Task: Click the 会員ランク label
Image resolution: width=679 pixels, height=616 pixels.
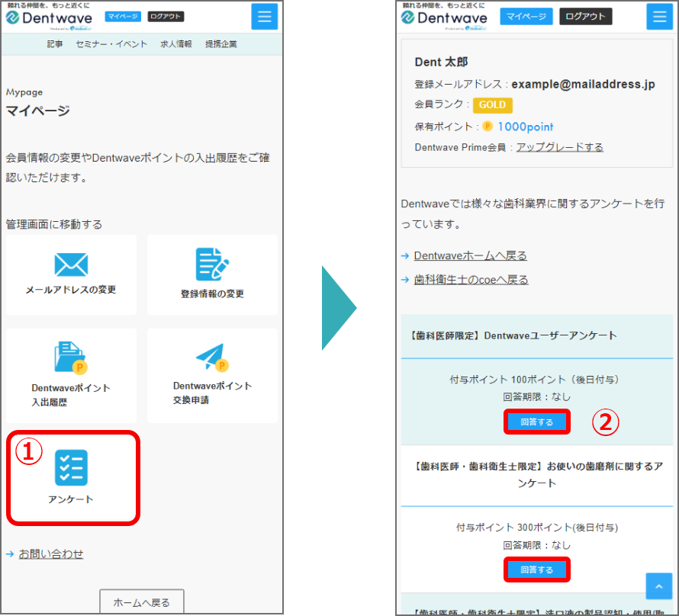Action: pyautogui.click(x=439, y=104)
